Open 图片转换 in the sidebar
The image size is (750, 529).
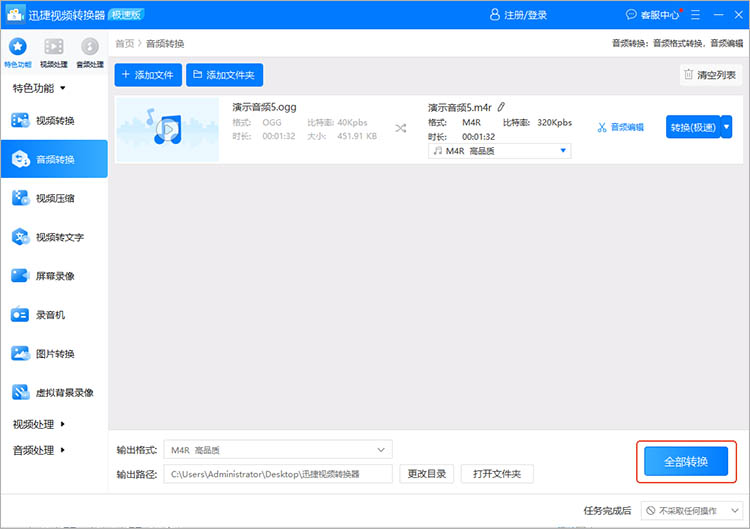point(54,353)
